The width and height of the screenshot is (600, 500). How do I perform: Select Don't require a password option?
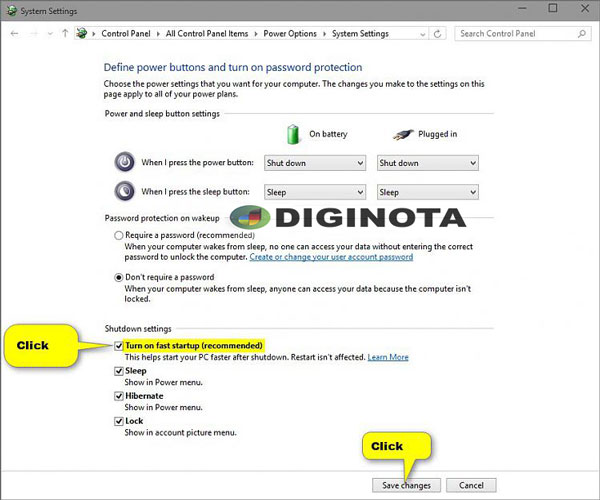pyautogui.click(x=119, y=277)
